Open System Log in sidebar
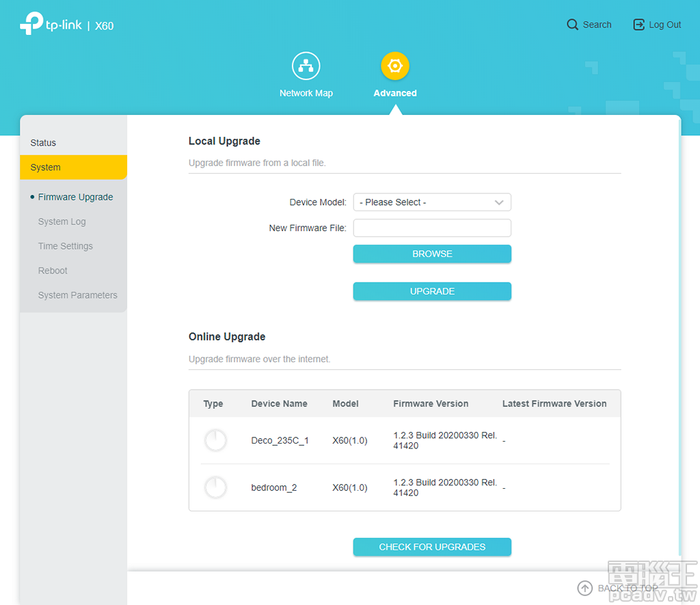Viewport: 700px width, 605px height. 62,221
